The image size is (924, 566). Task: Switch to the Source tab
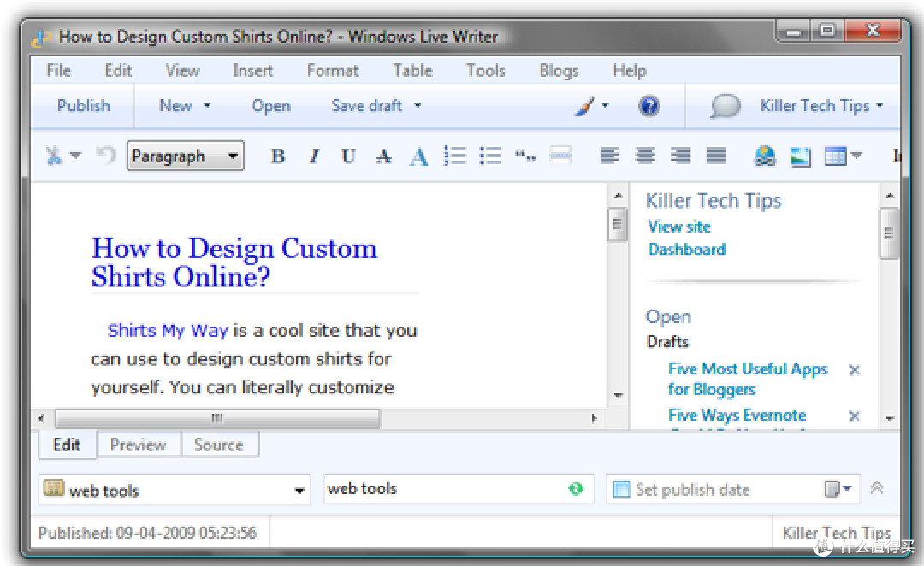coord(219,445)
